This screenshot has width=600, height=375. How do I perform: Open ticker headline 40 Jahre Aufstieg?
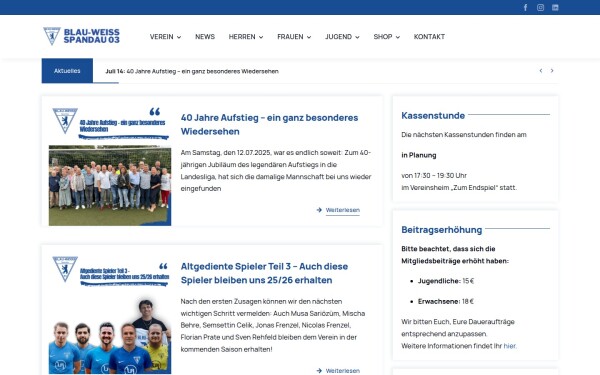tap(192, 71)
